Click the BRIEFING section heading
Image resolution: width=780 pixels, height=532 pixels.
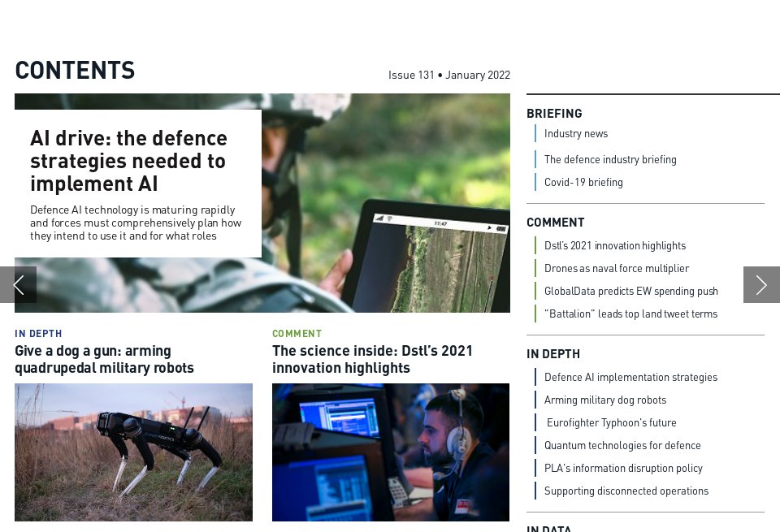click(555, 114)
